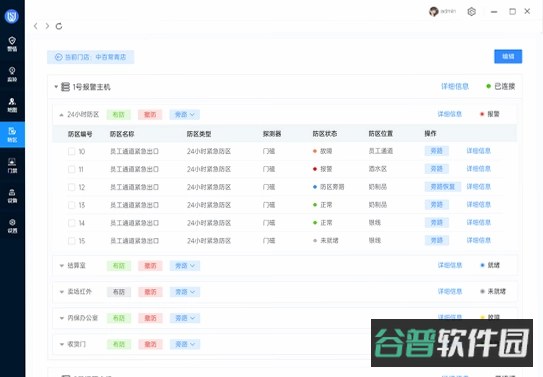Open 详细信息 link for 卖场红外 group
Screen dimensions: 543x377
point(449,291)
